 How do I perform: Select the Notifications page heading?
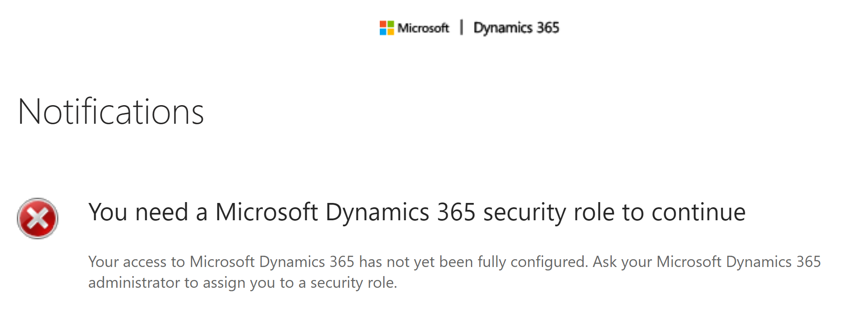pyautogui.click(x=111, y=112)
